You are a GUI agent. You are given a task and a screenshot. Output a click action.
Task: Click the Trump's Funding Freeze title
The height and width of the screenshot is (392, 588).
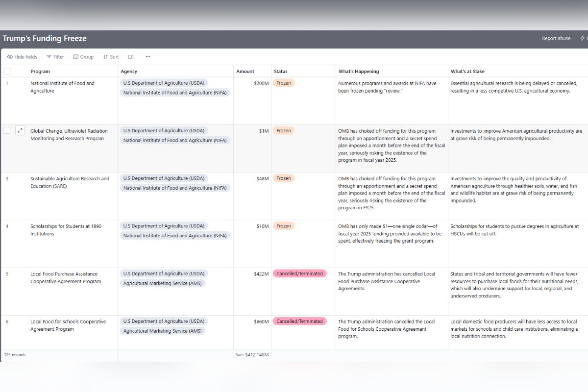coord(45,38)
